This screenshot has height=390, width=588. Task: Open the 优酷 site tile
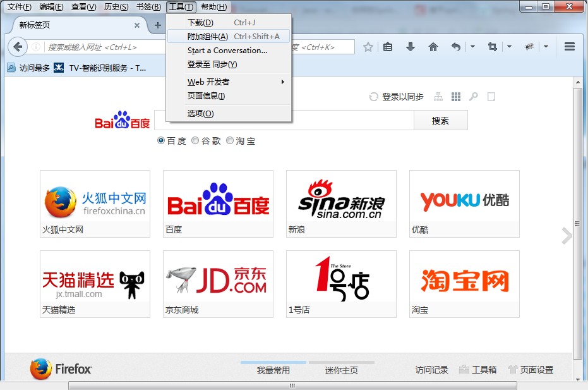(x=464, y=204)
